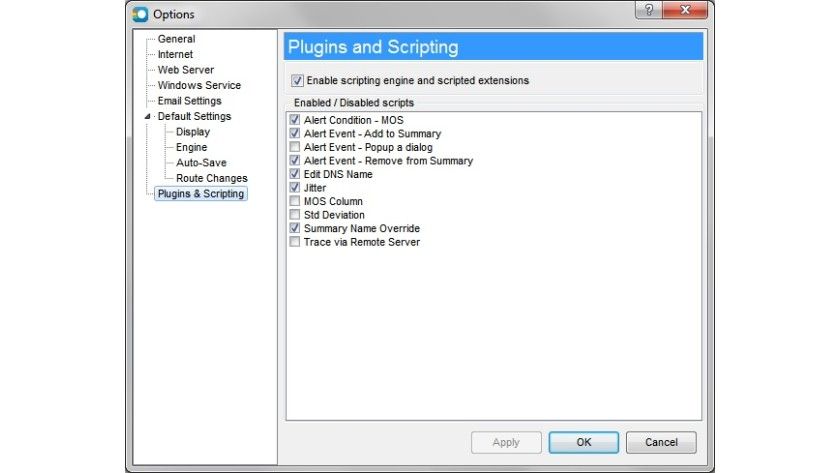Open Display under Default Settings
The image size is (840, 473).
click(x=193, y=132)
